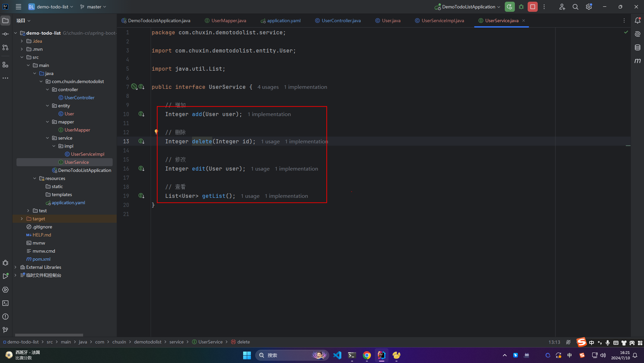Click implementation gutter icon on line 19
644x363 pixels.
point(142,196)
